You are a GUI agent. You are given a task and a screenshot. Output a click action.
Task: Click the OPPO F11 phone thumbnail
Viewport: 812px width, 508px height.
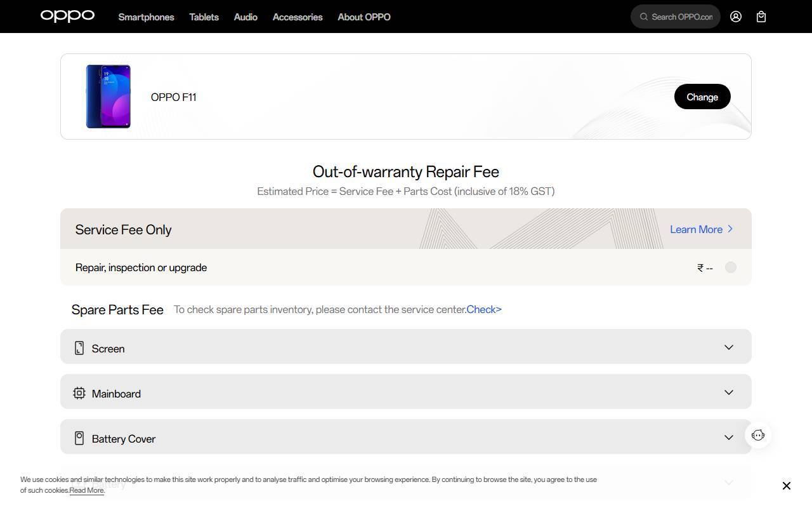[108, 97]
